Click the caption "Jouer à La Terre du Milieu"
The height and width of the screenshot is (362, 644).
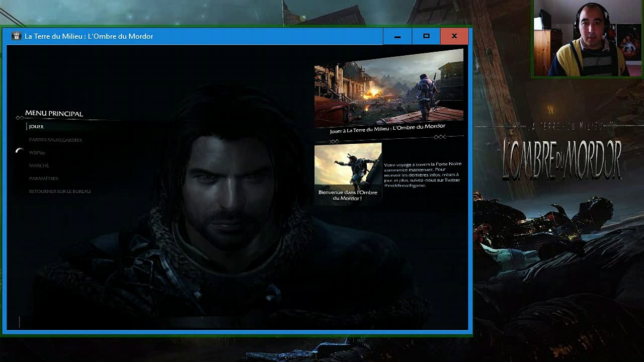tap(387, 129)
